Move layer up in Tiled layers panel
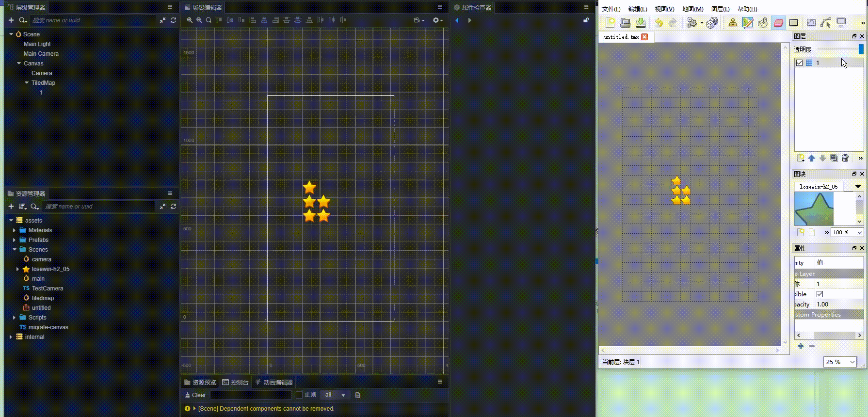Viewport: 868px width, 417px height. pos(811,158)
